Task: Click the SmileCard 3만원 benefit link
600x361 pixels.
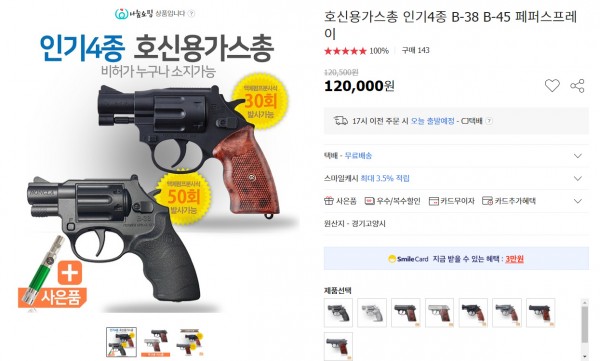Action: pyautogui.click(x=514, y=259)
